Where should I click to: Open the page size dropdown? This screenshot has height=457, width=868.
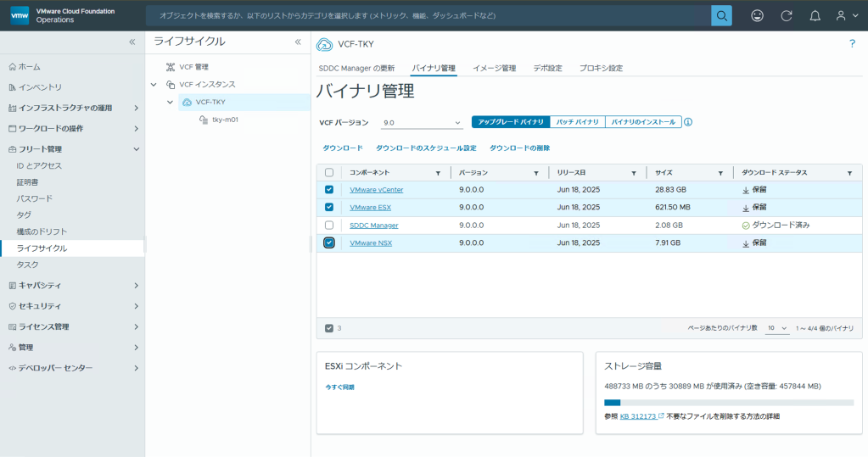click(x=776, y=328)
